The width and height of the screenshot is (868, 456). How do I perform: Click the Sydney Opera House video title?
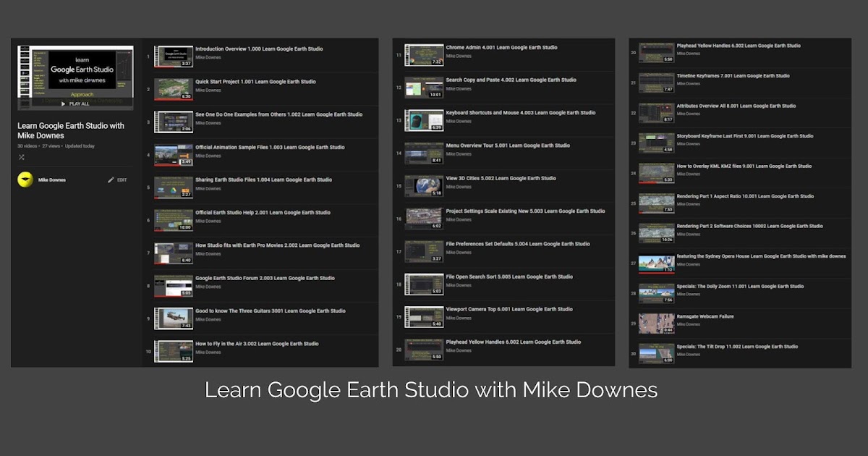pyautogui.click(x=761, y=256)
